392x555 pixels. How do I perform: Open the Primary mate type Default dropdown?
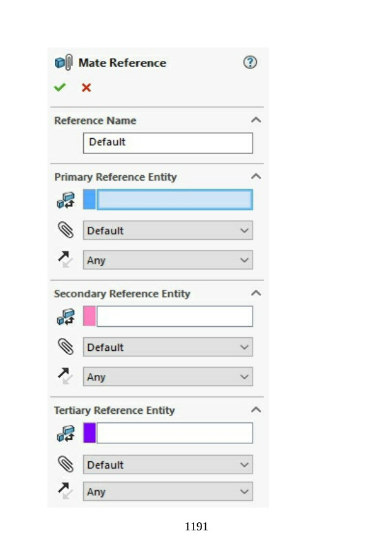(x=168, y=231)
